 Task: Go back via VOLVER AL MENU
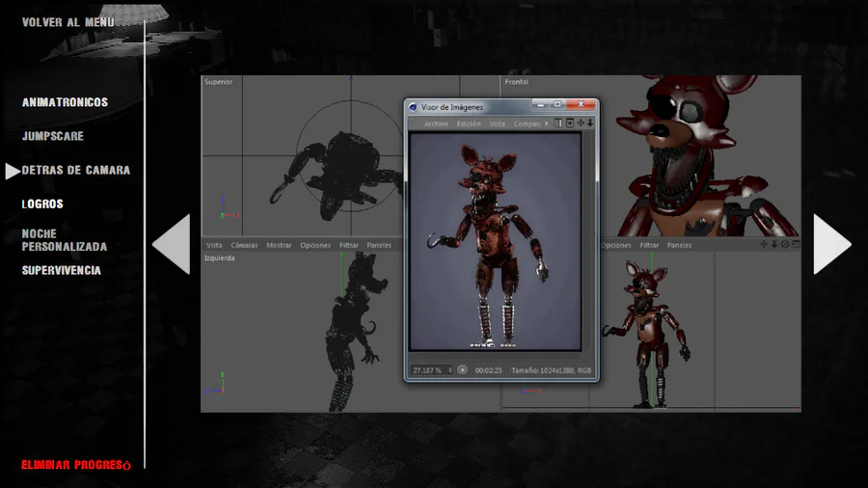point(68,22)
